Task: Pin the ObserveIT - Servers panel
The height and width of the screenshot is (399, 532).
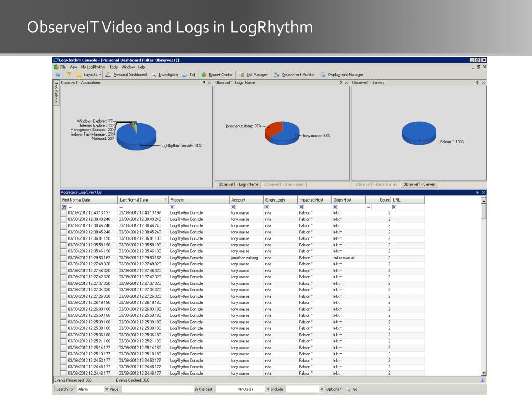Action: pos(477,83)
